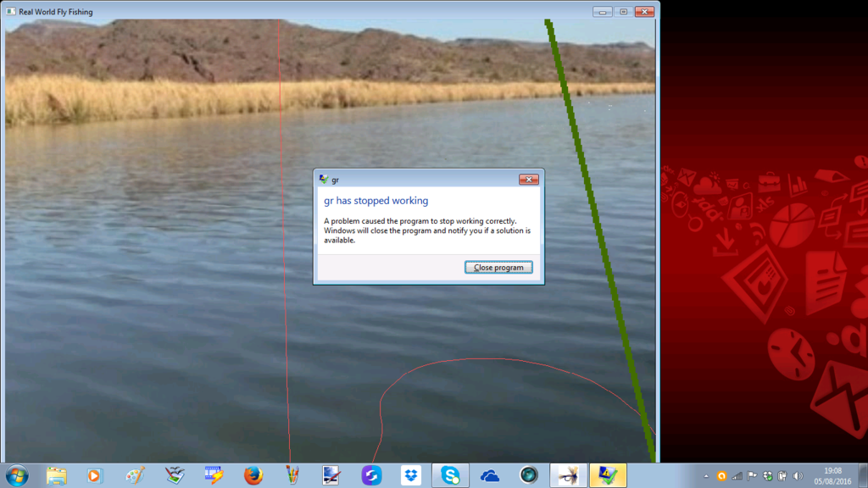Switch to the gr error taskbar icon
The height and width of the screenshot is (488, 868).
pos(608,475)
